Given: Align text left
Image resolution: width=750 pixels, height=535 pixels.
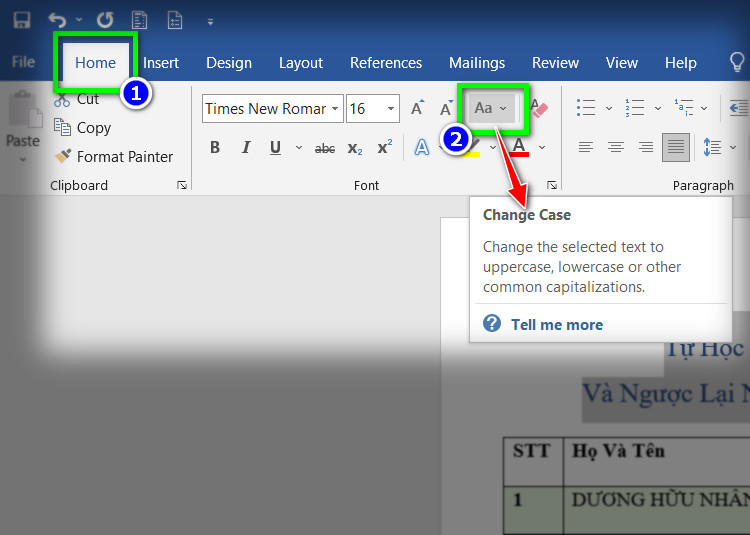Looking at the screenshot, I should tap(585, 147).
